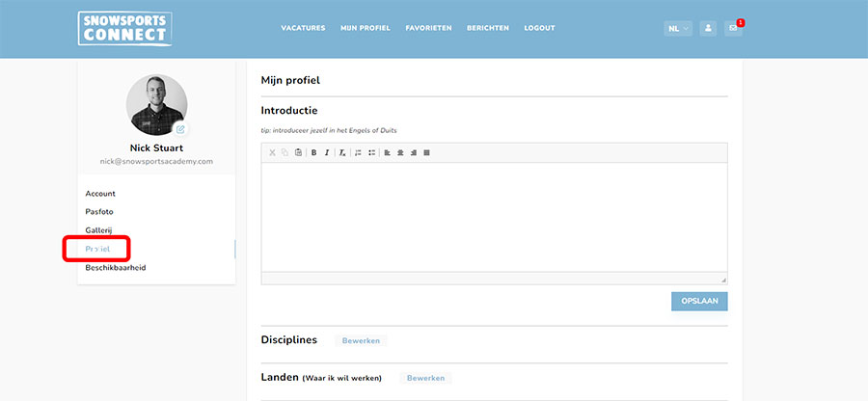868x401 pixels.
Task: Open the Vacatures menu item
Action: tap(303, 28)
